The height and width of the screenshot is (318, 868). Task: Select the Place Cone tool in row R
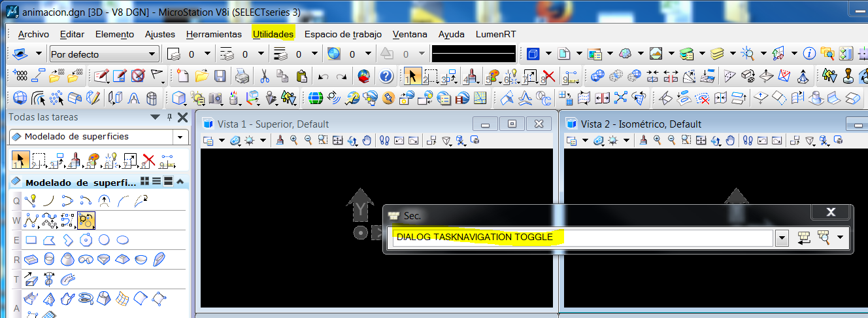67,260
